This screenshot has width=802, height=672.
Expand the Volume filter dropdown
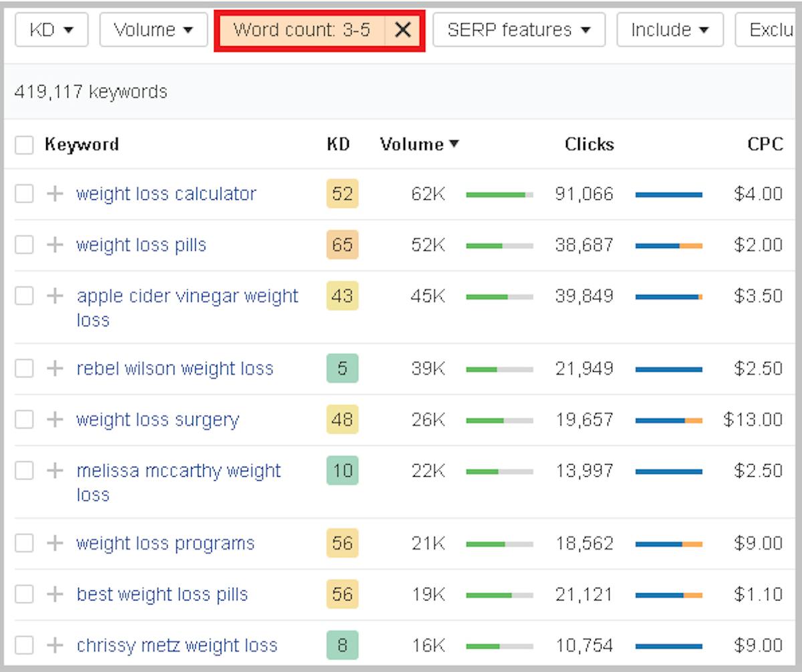(x=153, y=30)
